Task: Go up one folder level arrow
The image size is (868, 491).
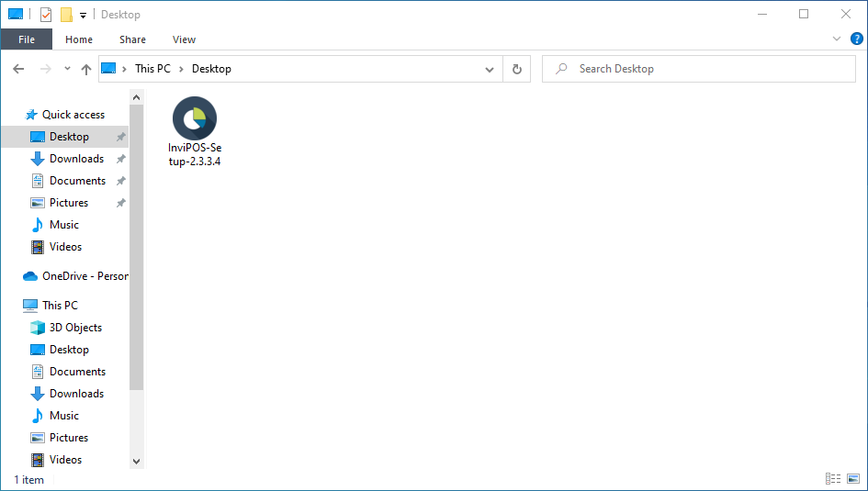Action: [x=86, y=69]
